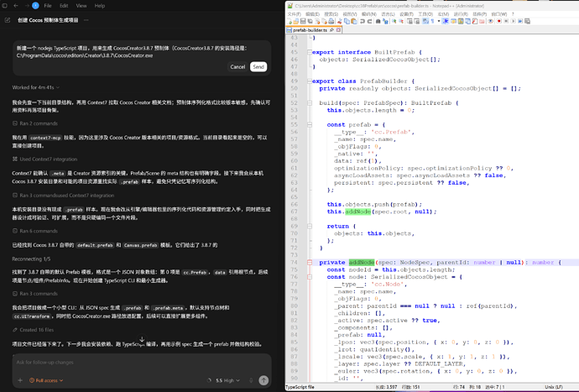Click the Zoom Out icon in Notepad++
The image size is (579, 392).
[x=401, y=22]
